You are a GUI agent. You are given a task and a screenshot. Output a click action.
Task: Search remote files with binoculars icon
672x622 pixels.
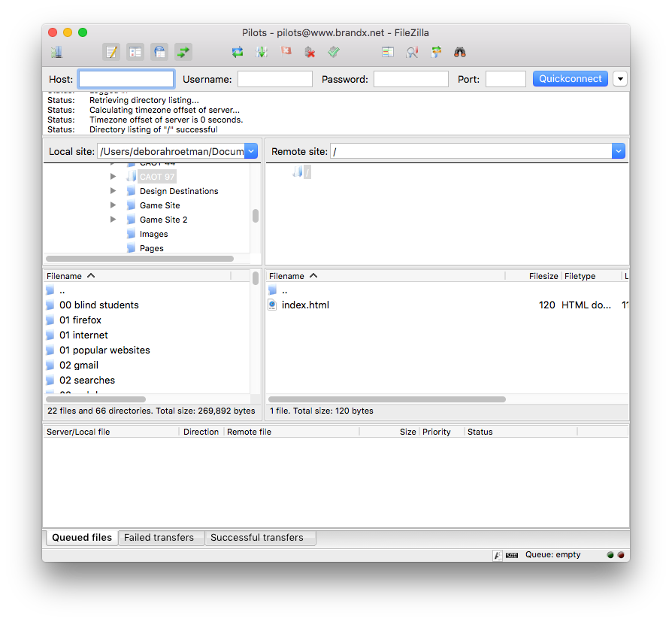460,53
